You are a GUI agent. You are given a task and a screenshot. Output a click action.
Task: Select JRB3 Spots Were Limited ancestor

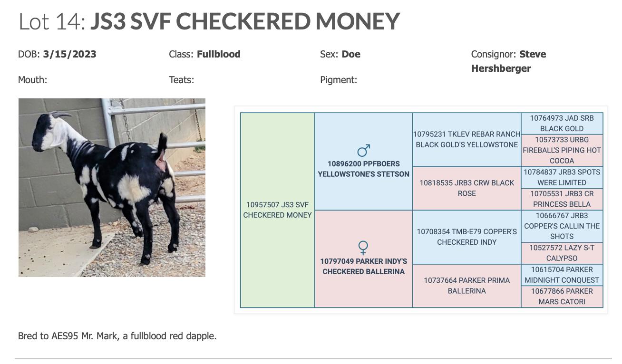pos(562,177)
